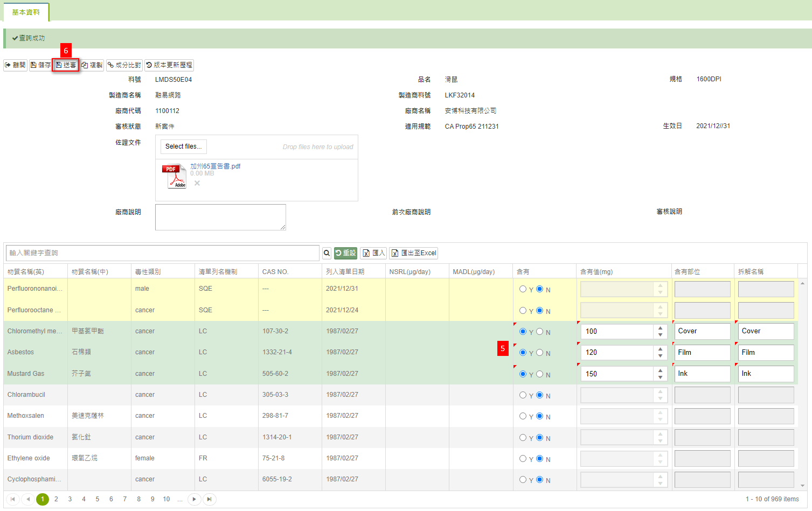Image resolution: width=812 pixels, height=511 pixels.
Task: Open 版本更新歷程 version history
Action: [x=169, y=65]
